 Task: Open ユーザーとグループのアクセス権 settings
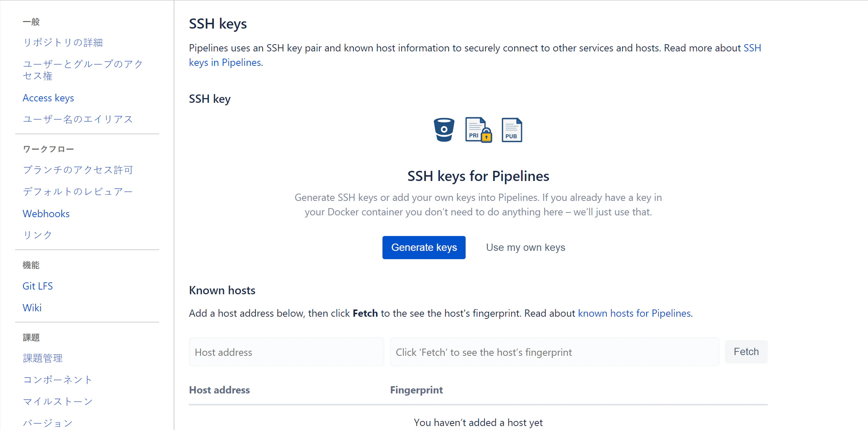[x=83, y=70]
